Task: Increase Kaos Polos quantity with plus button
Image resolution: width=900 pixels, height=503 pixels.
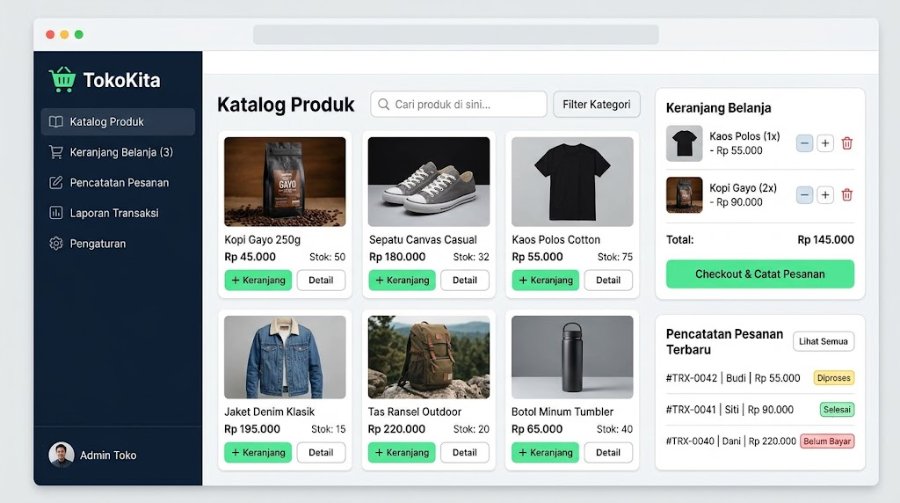Action: [x=825, y=143]
